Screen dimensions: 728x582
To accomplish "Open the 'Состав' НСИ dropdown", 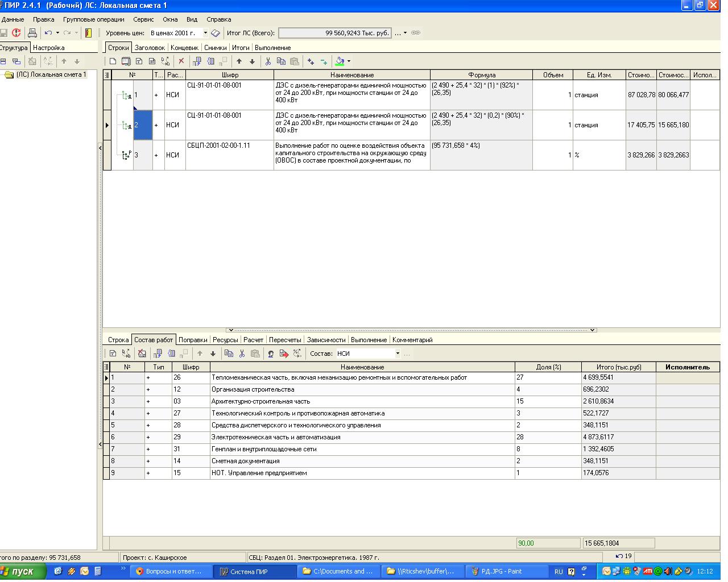I will [x=398, y=354].
